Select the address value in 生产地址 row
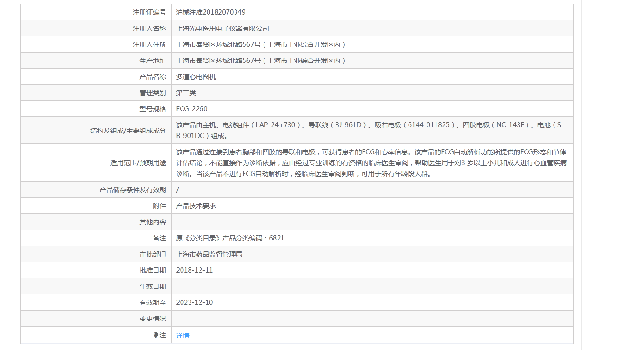The image size is (627, 364). (261, 61)
